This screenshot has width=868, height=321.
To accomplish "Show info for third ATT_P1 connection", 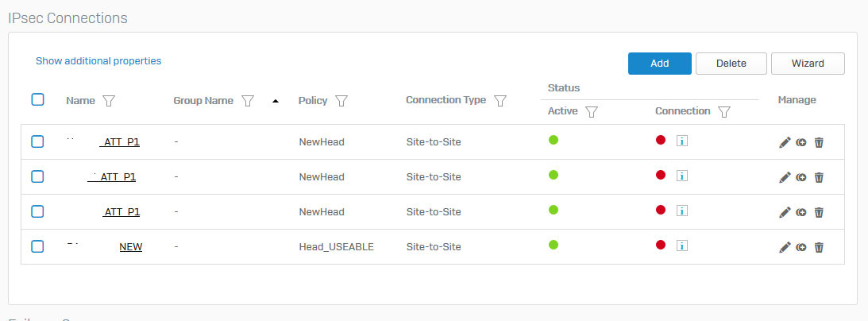I will pos(682,211).
